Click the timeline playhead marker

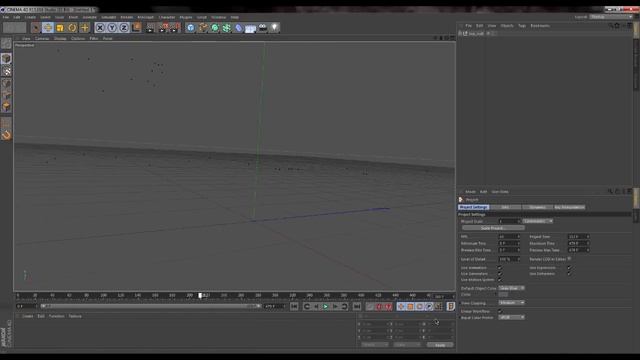[x=200, y=295]
